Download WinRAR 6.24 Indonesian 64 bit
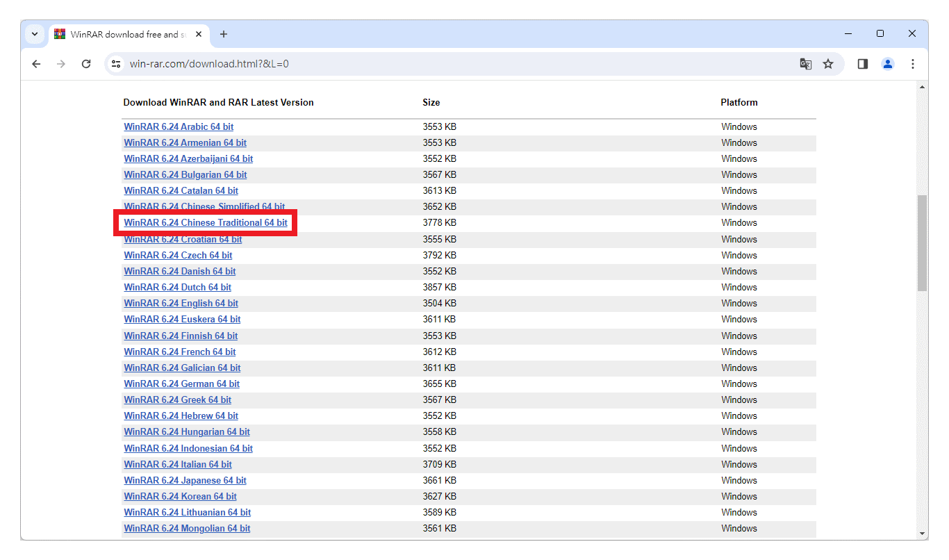The height and width of the screenshot is (560, 949). pos(188,448)
